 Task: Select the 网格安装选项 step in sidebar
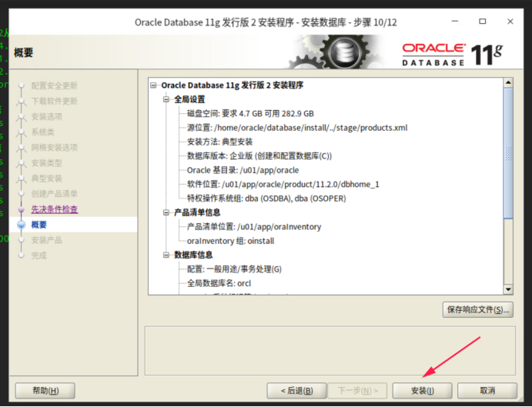(55, 148)
